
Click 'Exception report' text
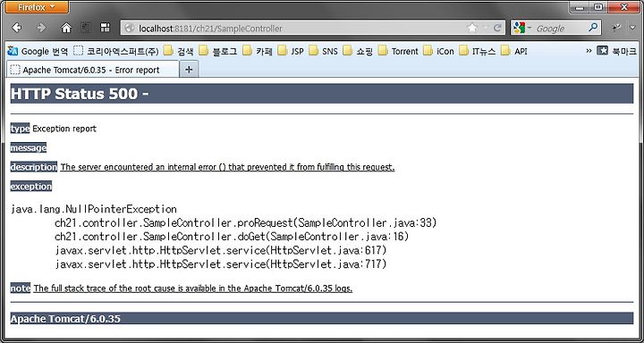(x=64, y=129)
